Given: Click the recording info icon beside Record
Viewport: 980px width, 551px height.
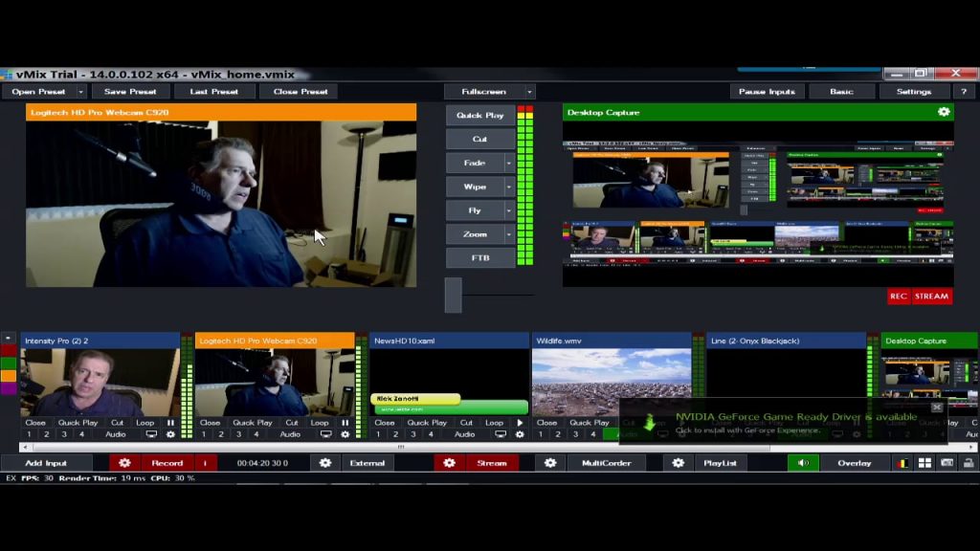Looking at the screenshot, I should (205, 463).
